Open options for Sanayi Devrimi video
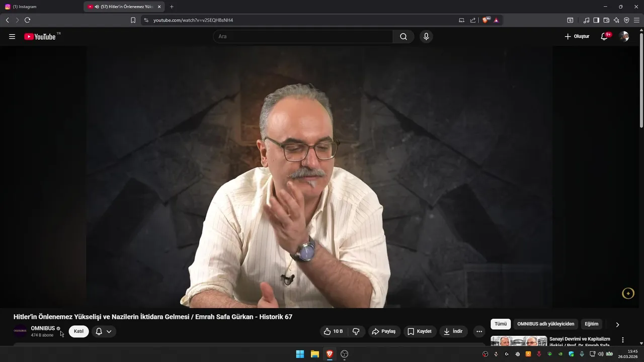Screen dimensions: 644x362 coord(623,340)
